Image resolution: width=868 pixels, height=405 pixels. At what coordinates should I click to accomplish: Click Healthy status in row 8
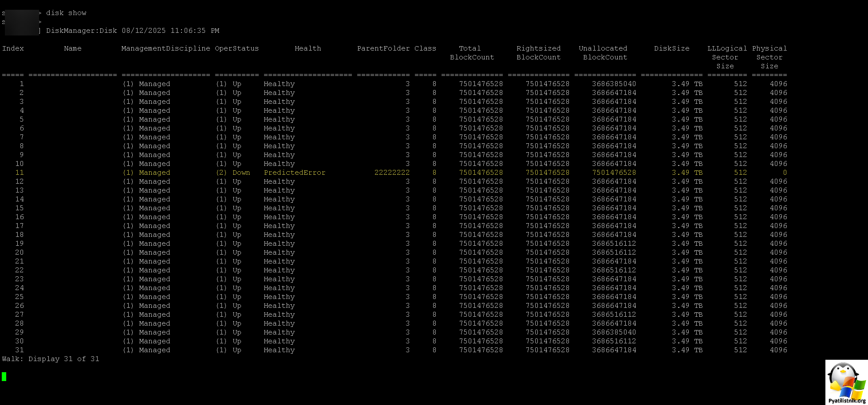[279, 146]
